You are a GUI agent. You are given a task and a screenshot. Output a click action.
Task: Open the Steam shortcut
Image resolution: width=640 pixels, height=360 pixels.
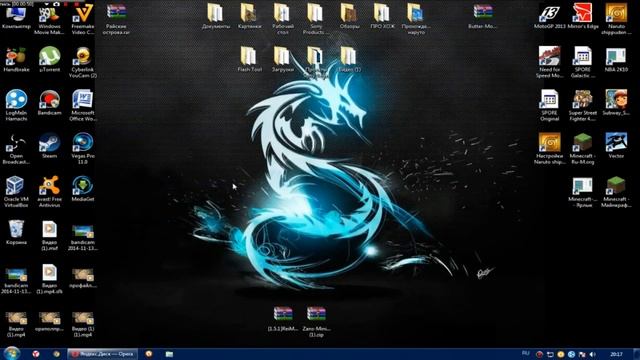point(49,146)
